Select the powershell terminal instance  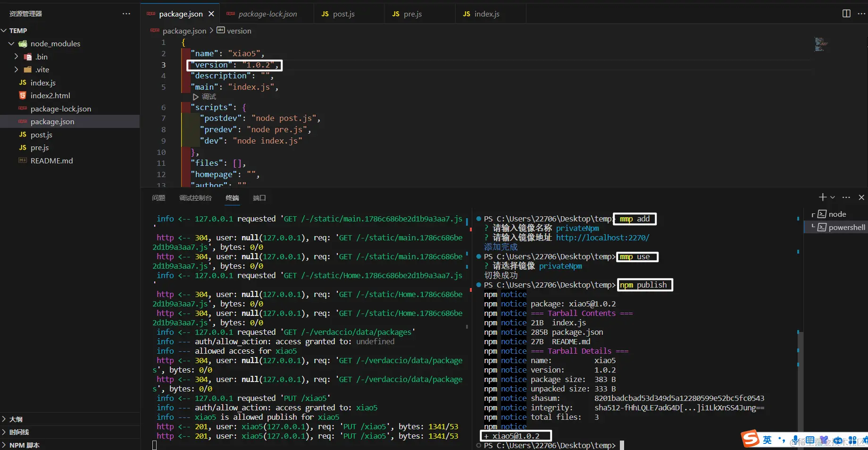pos(846,227)
